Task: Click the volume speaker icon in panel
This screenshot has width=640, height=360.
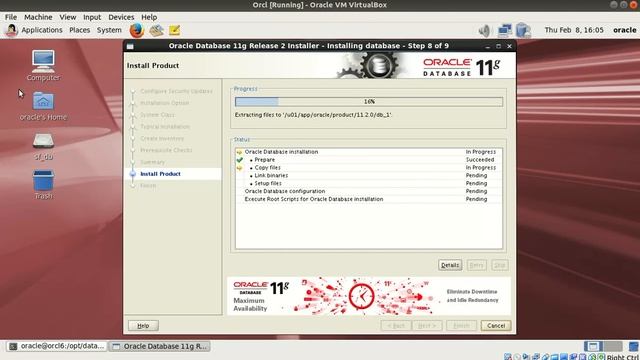Action: (x=484, y=30)
